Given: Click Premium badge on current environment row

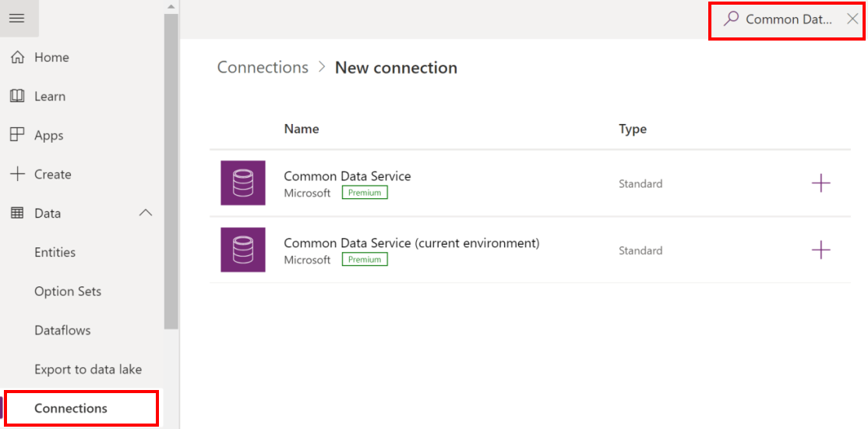Looking at the screenshot, I should tap(365, 260).
